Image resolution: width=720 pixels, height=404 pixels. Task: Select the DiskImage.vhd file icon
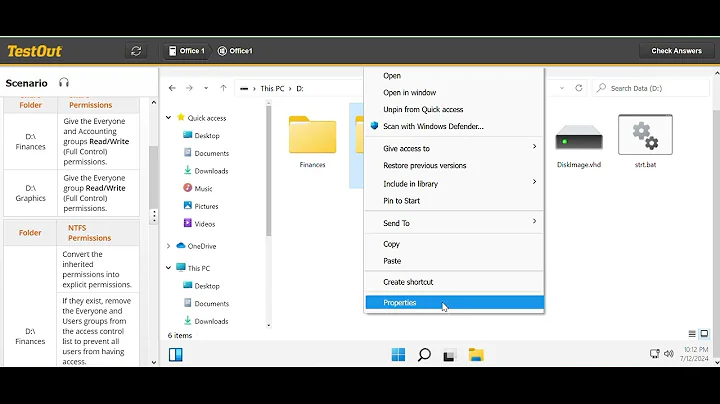point(579,137)
